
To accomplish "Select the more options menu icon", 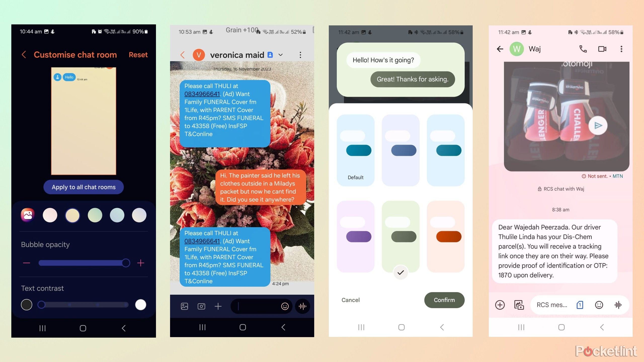I will pyautogui.click(x=300, y=54).
